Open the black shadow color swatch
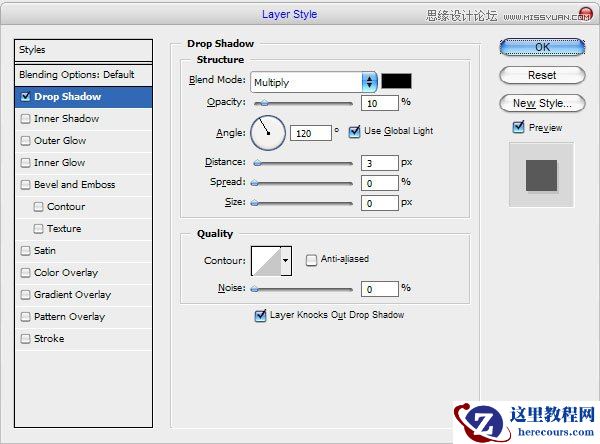Viewport: 600px width, 444px height. click(396, 81)
